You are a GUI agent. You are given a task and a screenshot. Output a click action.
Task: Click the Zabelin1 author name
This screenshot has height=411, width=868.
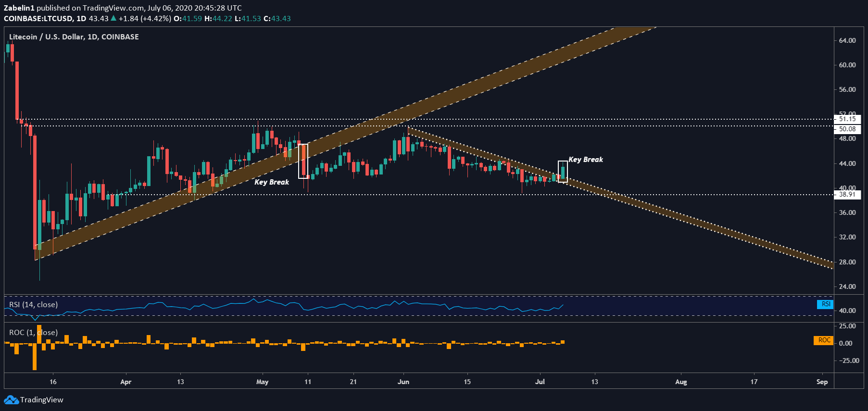[19, 8]
